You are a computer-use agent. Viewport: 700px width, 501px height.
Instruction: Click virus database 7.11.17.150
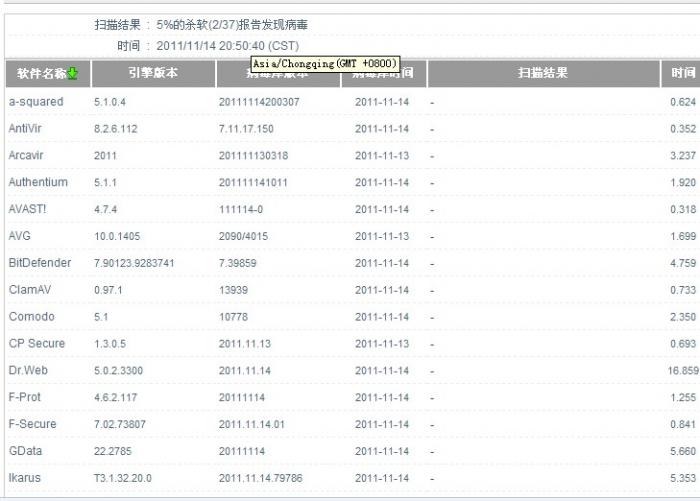click(x=246, y=129)
